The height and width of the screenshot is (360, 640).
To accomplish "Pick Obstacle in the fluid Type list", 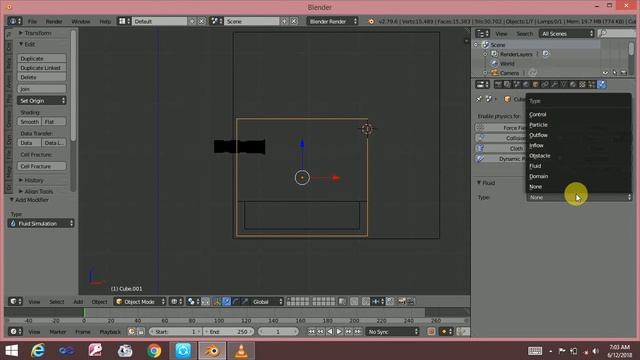I will [578, 156].
